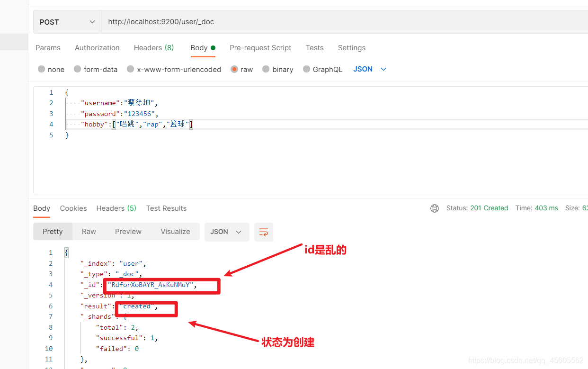Open the Pre-request Script tab

click(260, 48)
